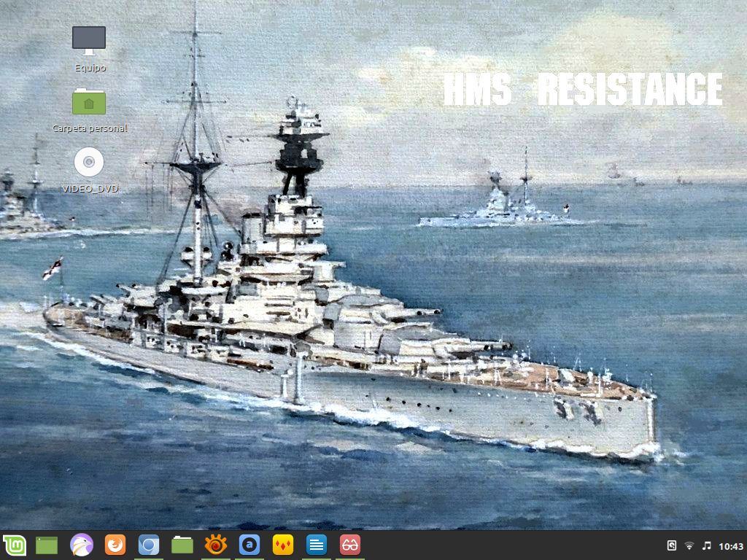Image resolution: width=747 pixels, height=560 pixels.
Task: Click the show desktop icon in panel
Action: pyautogui.click(x=47, y=545)
